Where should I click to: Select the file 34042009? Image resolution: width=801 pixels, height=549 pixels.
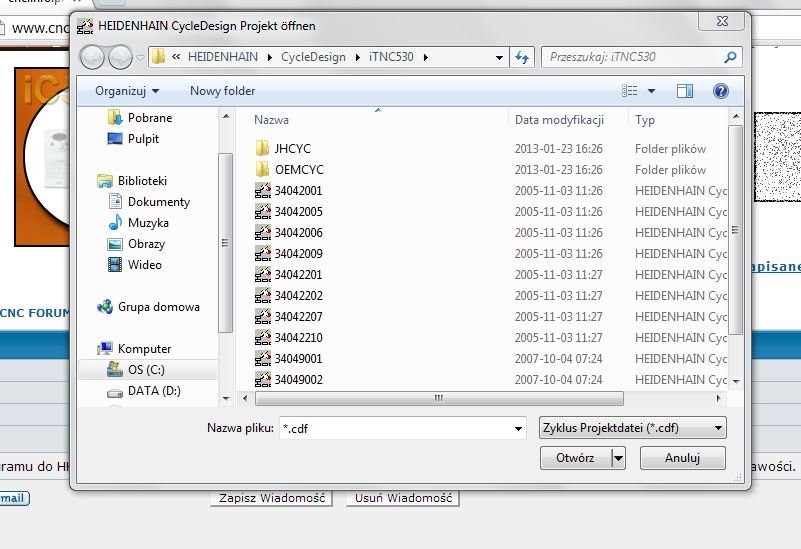[x=288, y=253]
